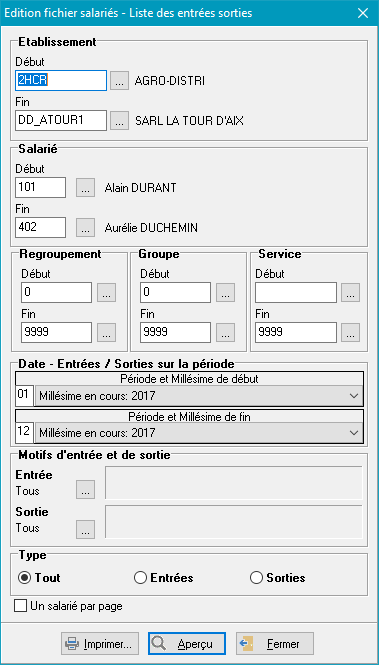379x665 pixels.
Task: Focus the Service Début empty field
Action: (x=296, y=293)
